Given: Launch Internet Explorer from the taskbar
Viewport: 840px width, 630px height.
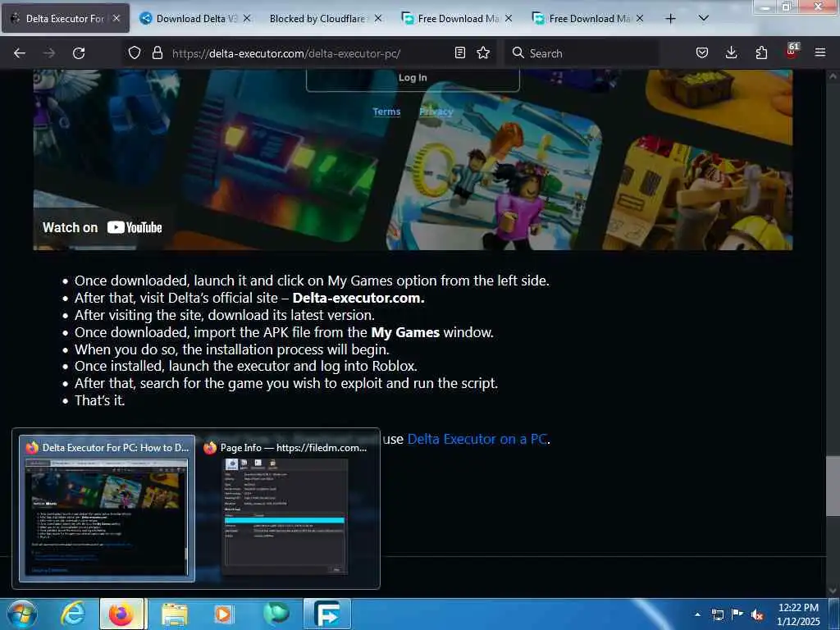Looking at the screenshot, I should pos(73,614).
